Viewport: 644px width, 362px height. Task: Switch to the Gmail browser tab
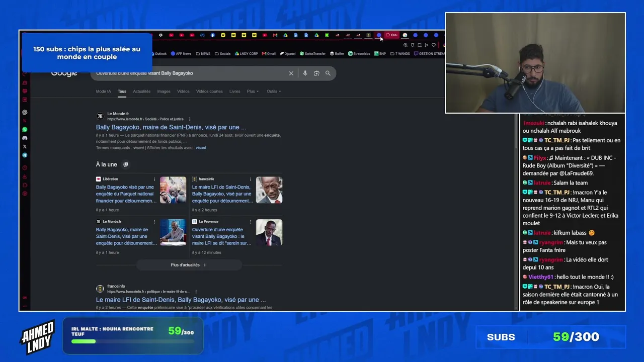pyautogui.click(x=275, y=35)
